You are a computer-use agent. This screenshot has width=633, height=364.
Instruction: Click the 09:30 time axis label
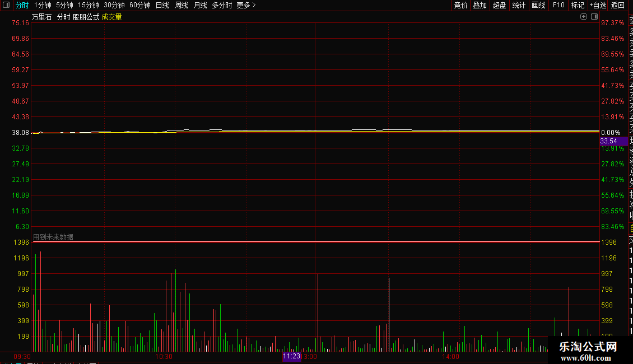22,357
